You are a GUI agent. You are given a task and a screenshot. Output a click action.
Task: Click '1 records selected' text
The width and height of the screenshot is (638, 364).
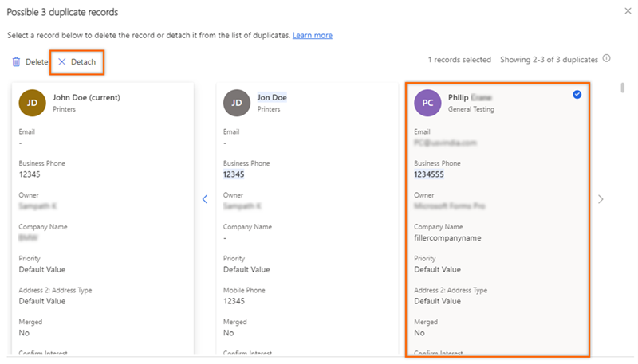[459, 60]
